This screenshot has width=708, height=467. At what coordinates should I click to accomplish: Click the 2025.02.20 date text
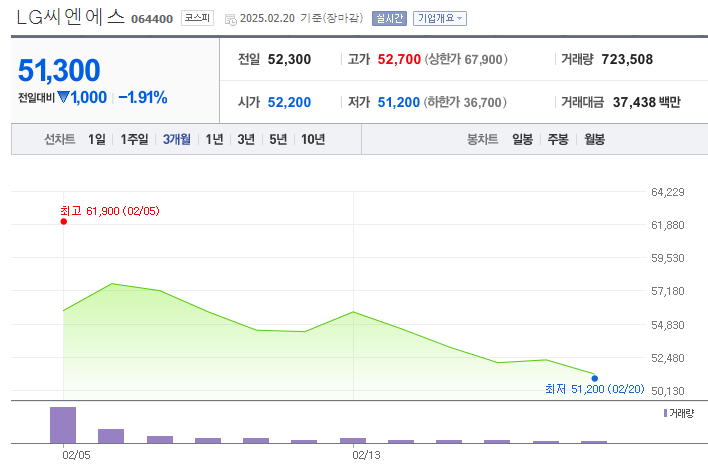point(267,18)
